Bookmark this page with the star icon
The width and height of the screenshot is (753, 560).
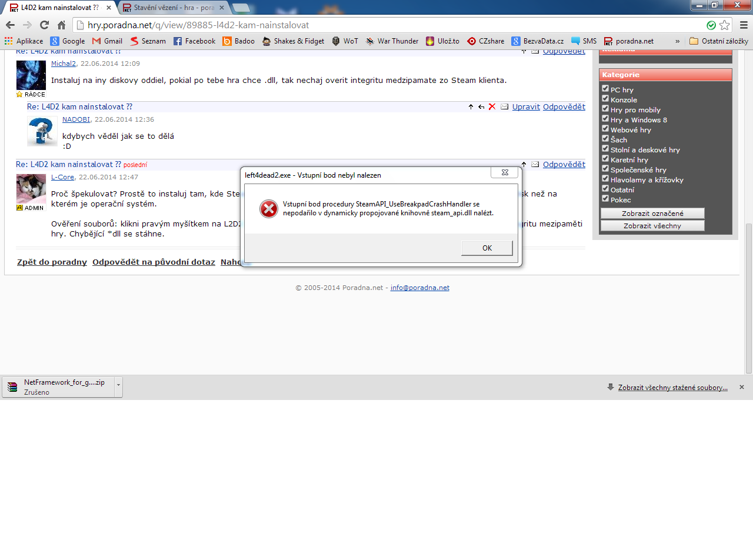click(724, 25)
